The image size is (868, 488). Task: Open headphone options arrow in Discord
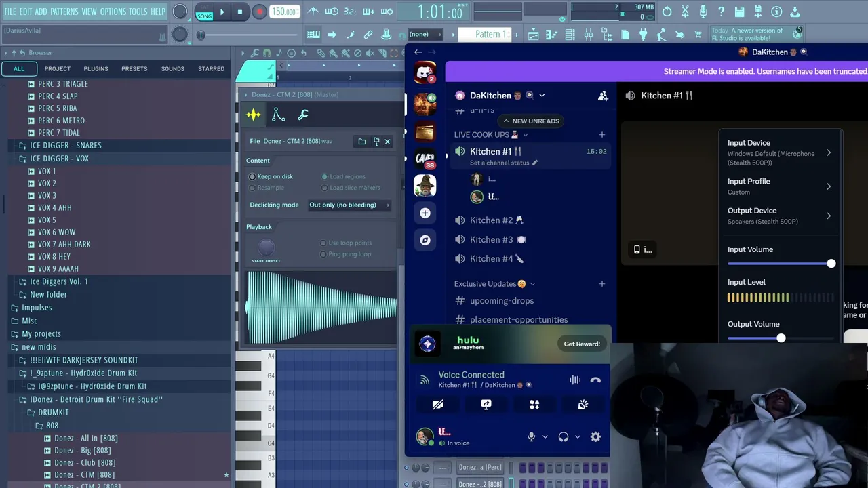[x=578, y=437]
